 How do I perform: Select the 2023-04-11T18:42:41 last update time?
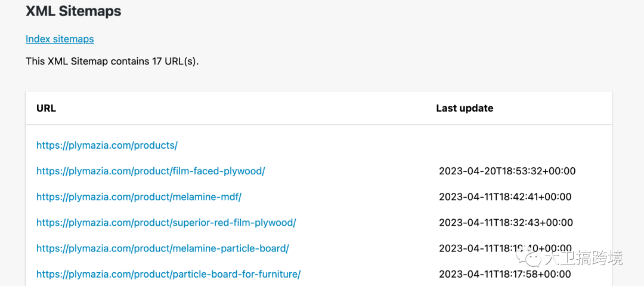pos(505,196)
